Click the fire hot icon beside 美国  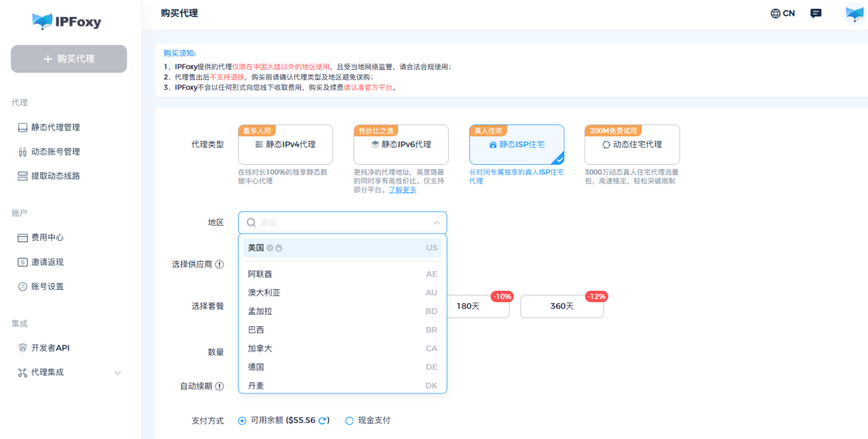[x=278, y=248]
